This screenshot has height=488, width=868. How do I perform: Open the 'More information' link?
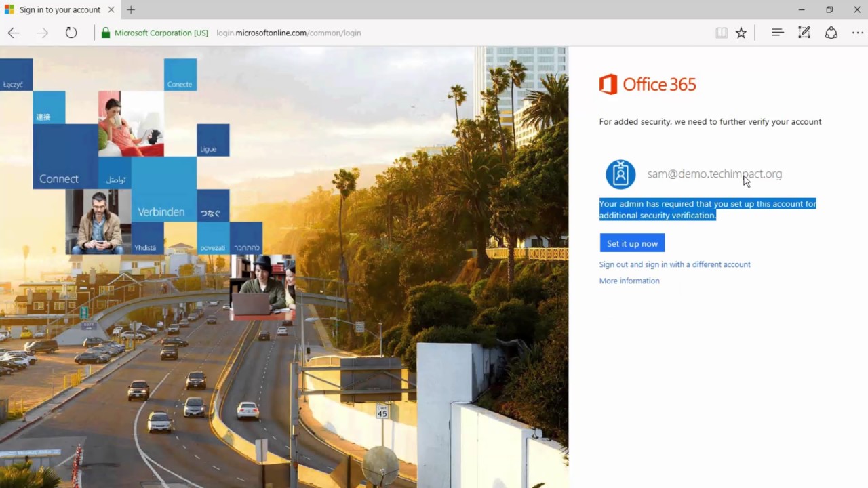(x=629, y=281)
